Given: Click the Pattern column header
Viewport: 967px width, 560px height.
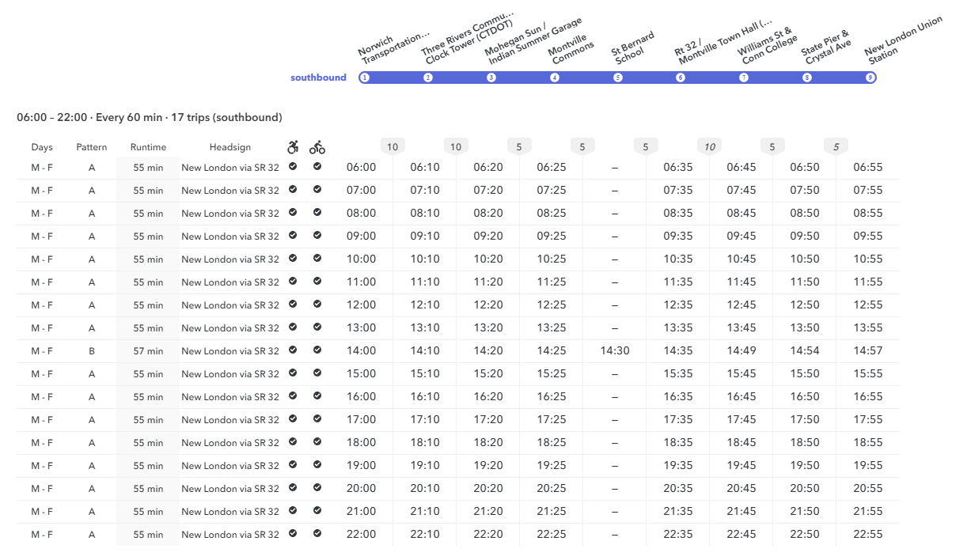Looking at the screenshot, I should (x=92, y=147).
